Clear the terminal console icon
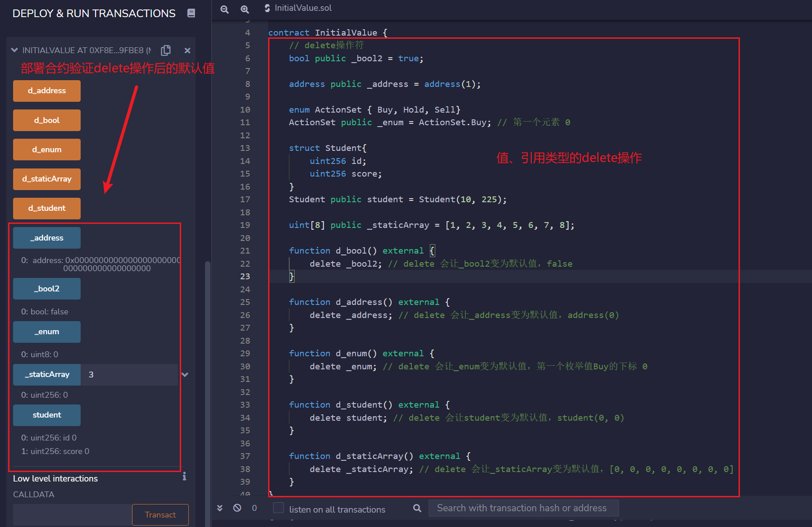The width and height of the screenshot is (812, 527). [237, 508]
